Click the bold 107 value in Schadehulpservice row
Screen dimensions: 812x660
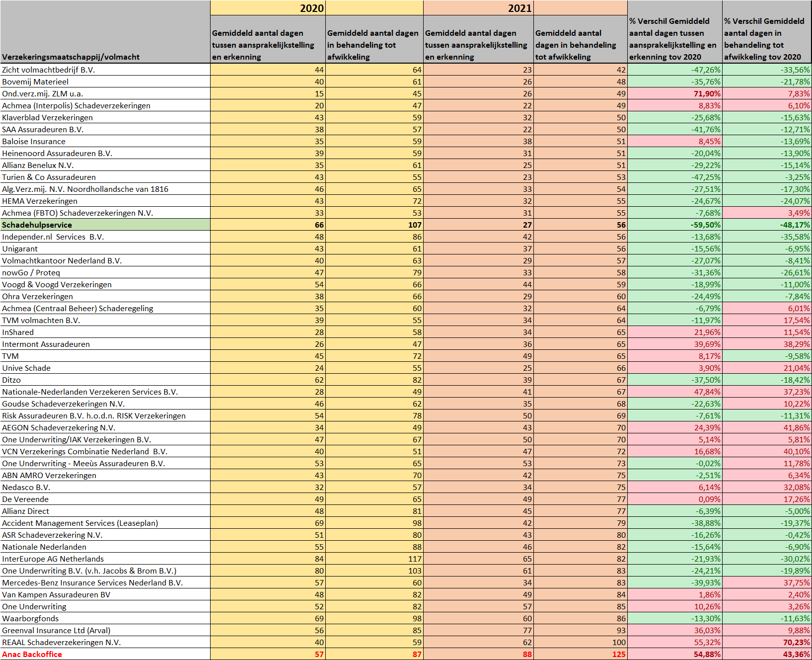click(x=374, y=225)
